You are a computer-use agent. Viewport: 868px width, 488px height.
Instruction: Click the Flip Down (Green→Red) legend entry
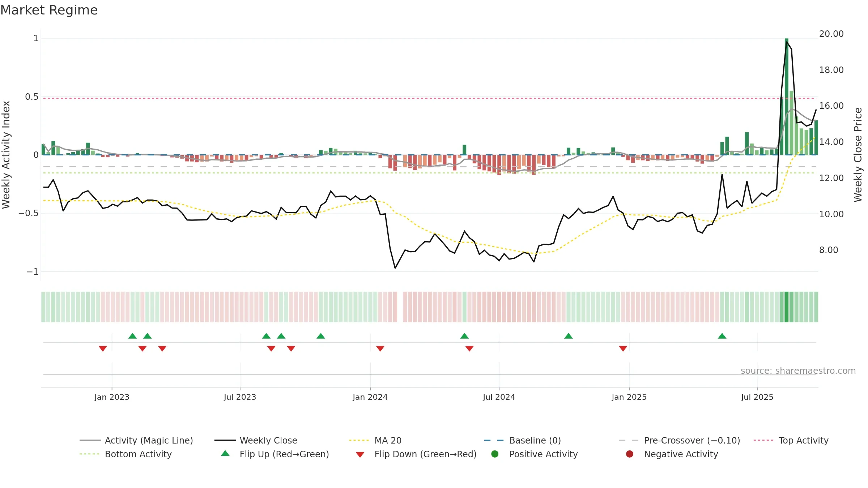pos(416,454)
